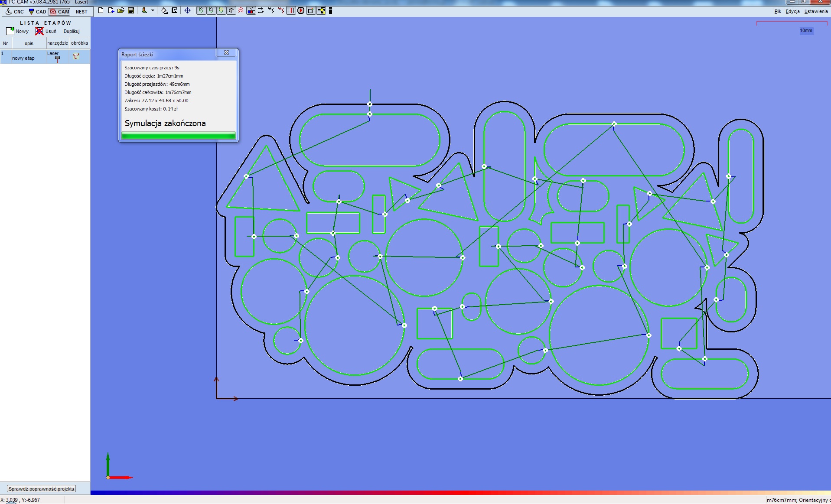
Task: Open a file with the folder icon
Action: point(121,10)
